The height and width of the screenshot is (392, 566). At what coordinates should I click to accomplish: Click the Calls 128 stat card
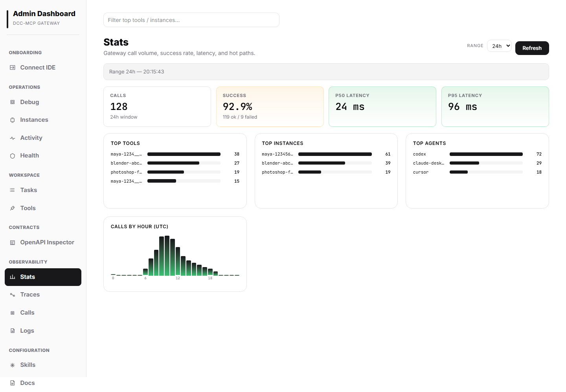157,106
